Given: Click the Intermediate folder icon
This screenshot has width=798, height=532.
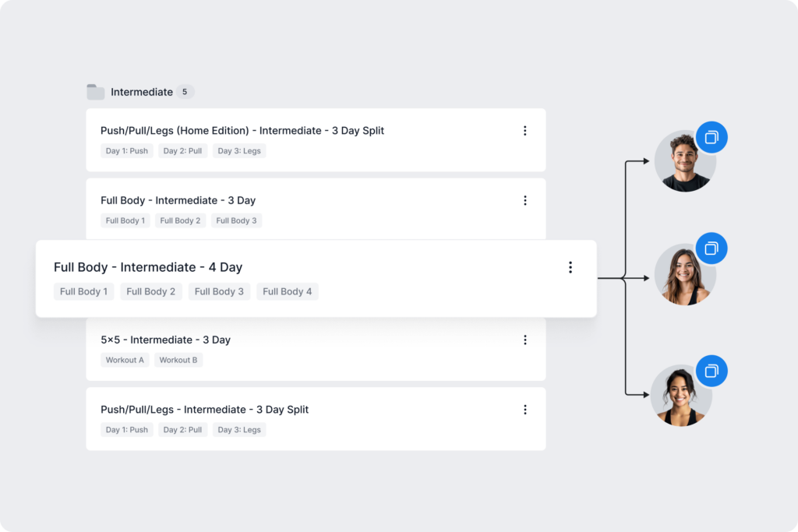Looking at the screenshot, I should tap(95, 91).
